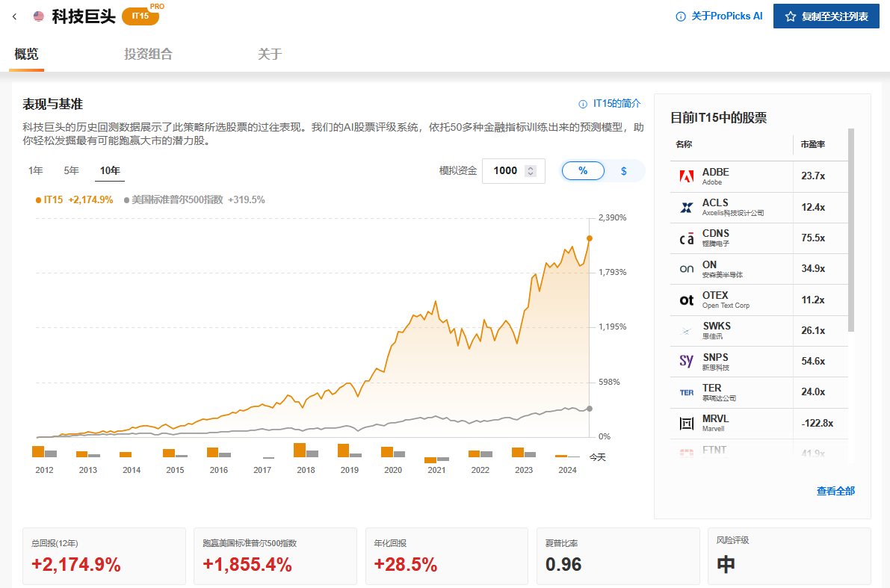Select the 1年 time range
The height and width of the screenshot is (588, 890).
pos(36,171)
